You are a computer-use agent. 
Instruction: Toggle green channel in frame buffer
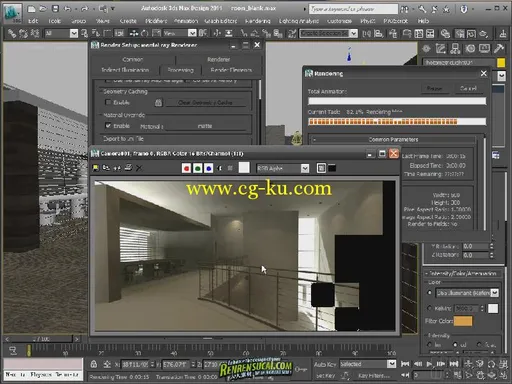pos(197,168)
